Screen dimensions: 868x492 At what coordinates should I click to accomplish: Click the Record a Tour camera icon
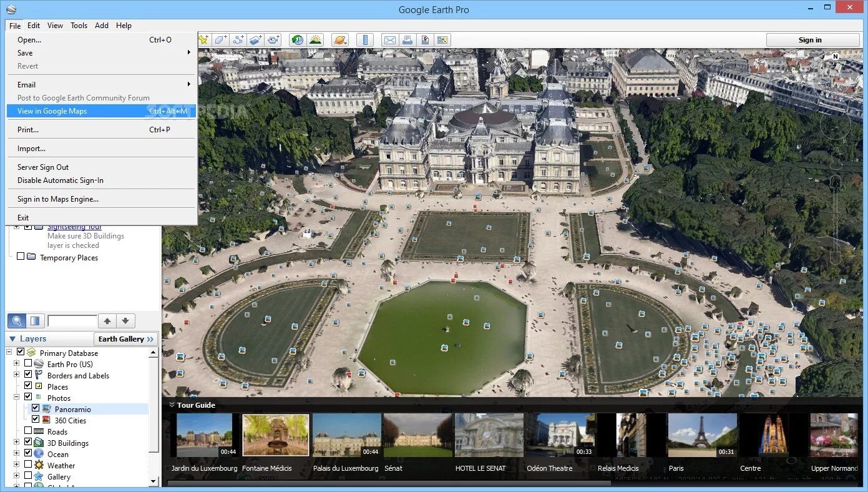(x=273, y=40)
